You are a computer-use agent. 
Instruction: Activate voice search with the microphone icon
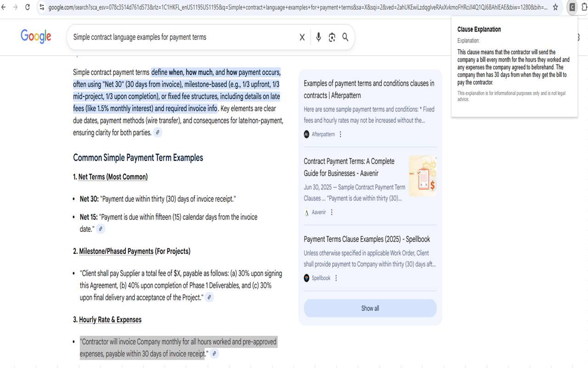pos(318,37)
